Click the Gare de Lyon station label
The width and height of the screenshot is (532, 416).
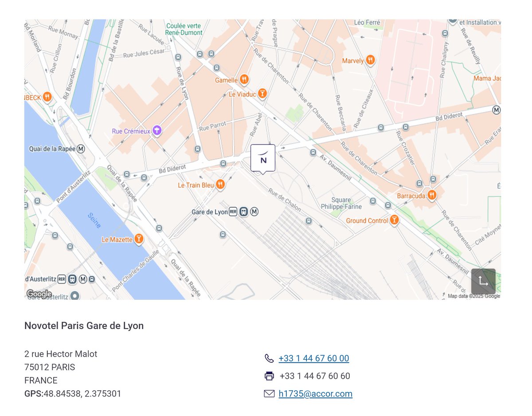pos(210,212)
